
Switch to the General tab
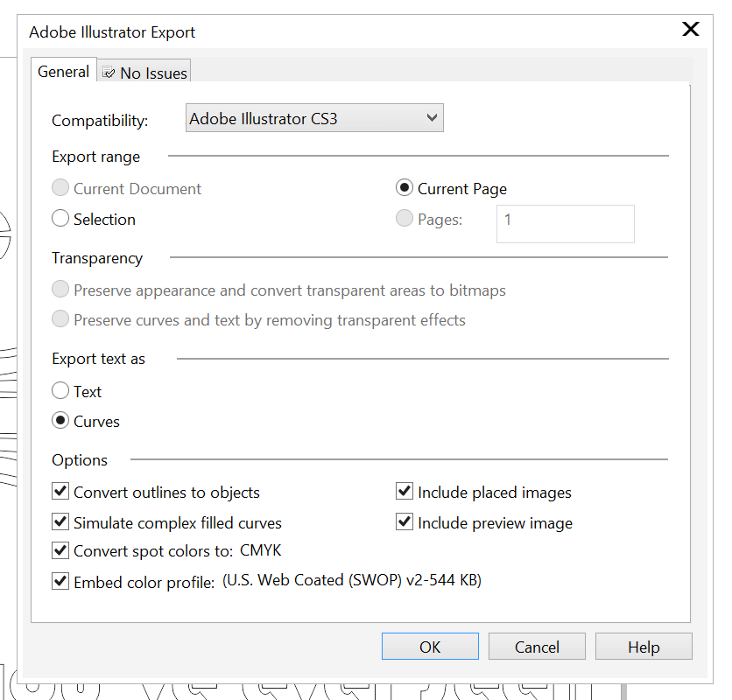(x=64, y=72)
